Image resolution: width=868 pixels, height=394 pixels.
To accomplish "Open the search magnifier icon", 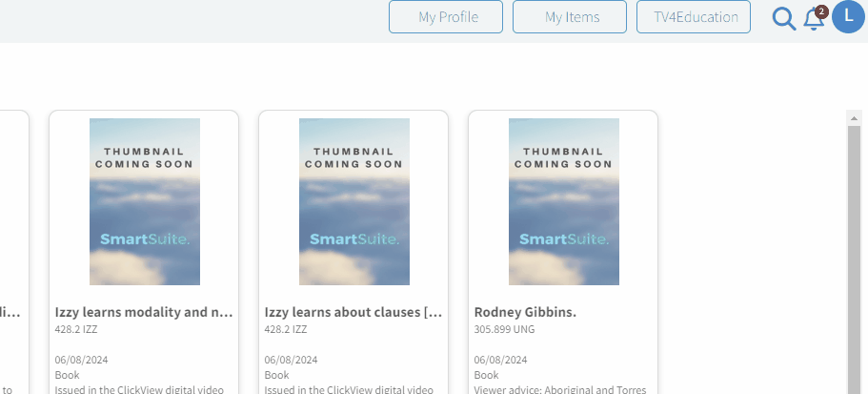I will [x=784, y=18].
